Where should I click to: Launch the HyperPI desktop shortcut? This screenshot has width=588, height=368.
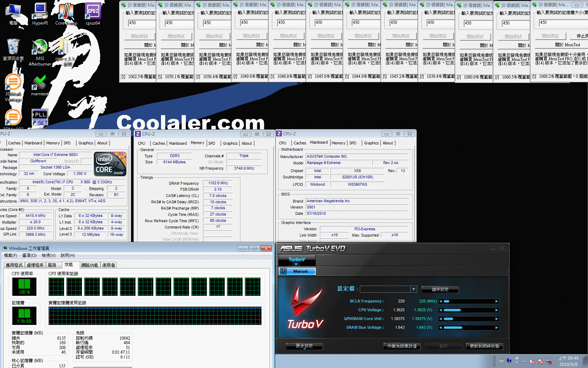coord(40,14)
